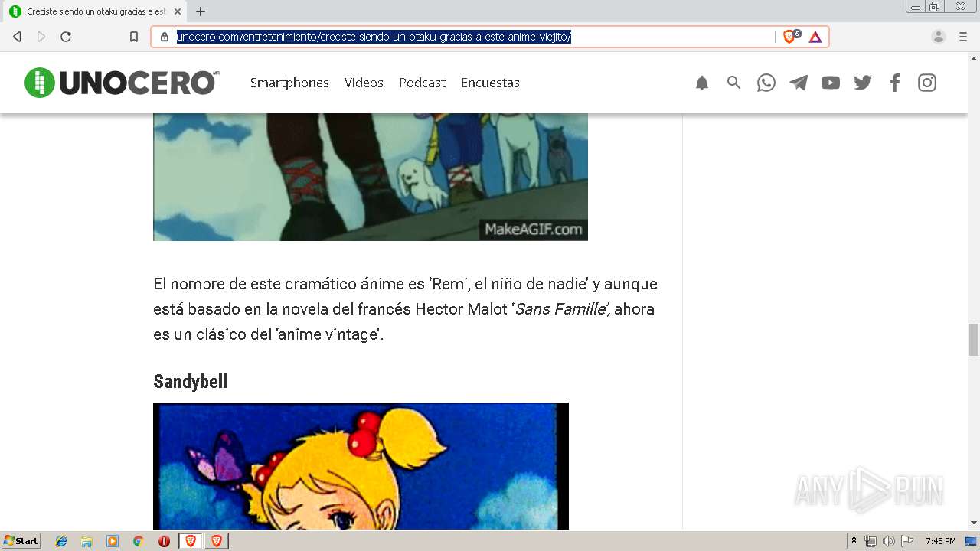Viewport: 980px width, 551px height.
Task: Select the 'Creciste siendo un otaku' tab
Action: 93,11
